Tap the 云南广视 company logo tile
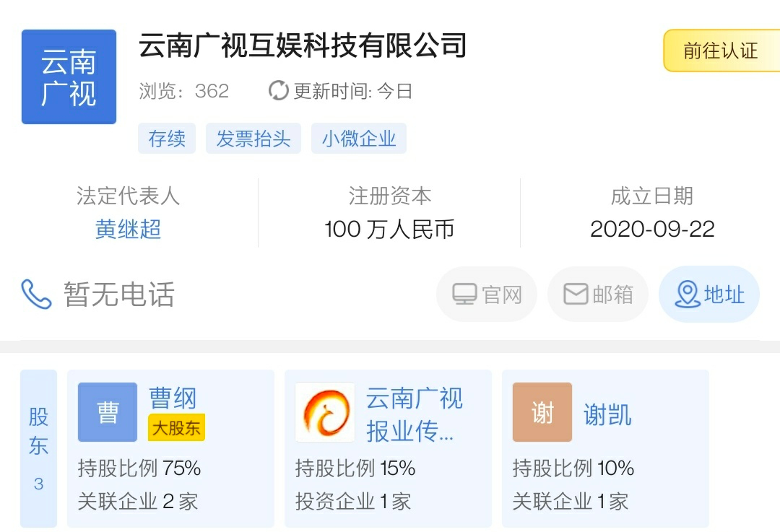This screenshot has height=532, width=780. tap(69, 77)
